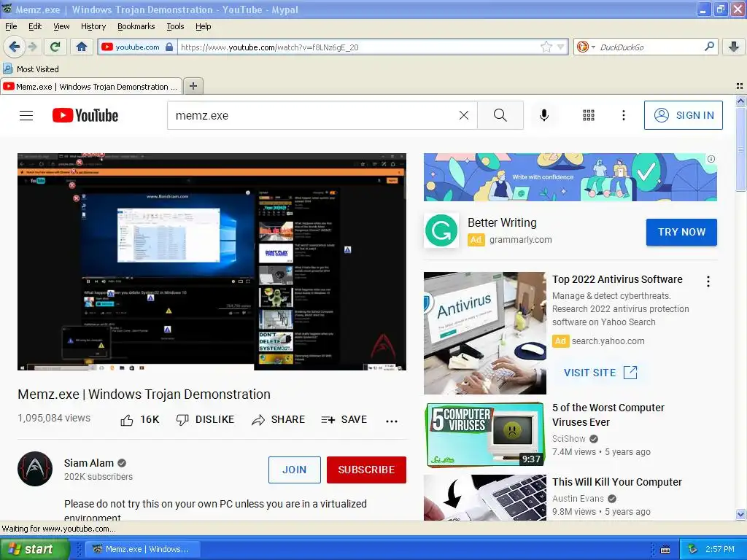The width and height of the screenshot is (747, 560).
Task: Click the browser forward arrow
Action: [33, 47]
